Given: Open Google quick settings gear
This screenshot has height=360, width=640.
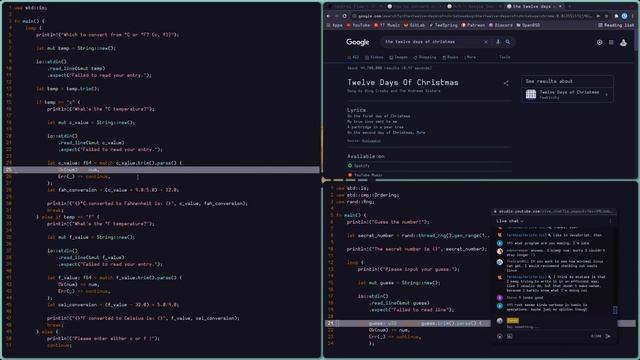Looking at the screenshot, I should tap(599, 42).
